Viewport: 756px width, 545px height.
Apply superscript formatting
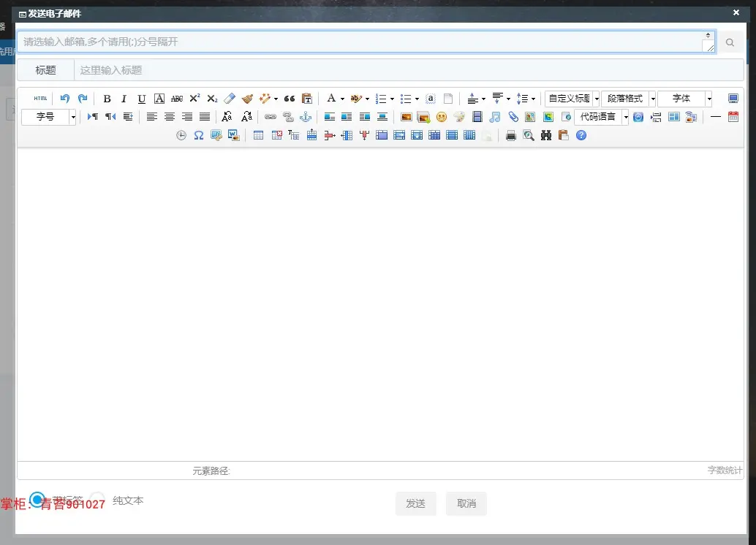(194, 99)
